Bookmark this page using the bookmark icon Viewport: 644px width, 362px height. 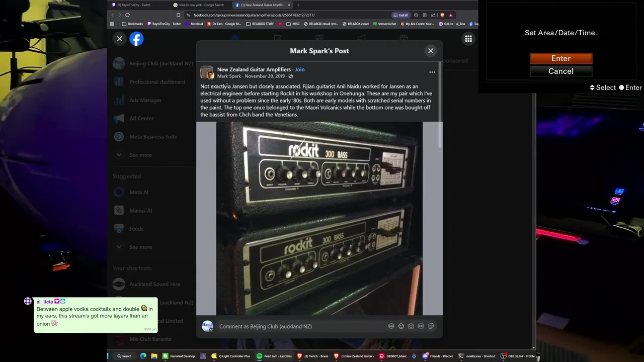tap(178, 15)
